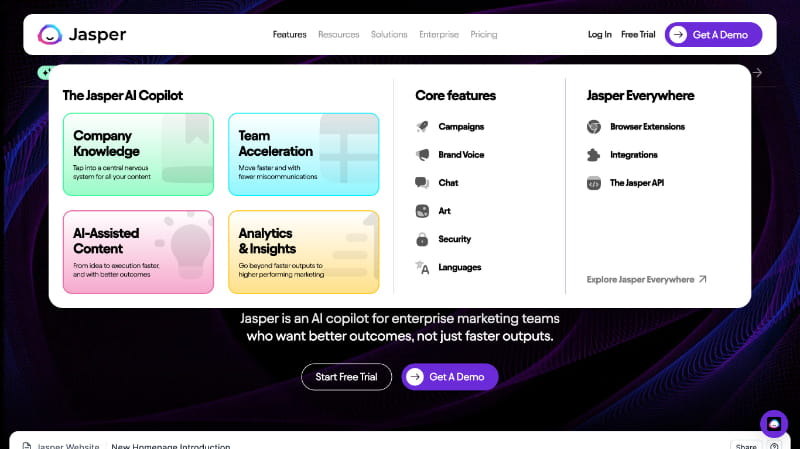Open the Chat feature link
800x449 pixels.
coord(448,183)
